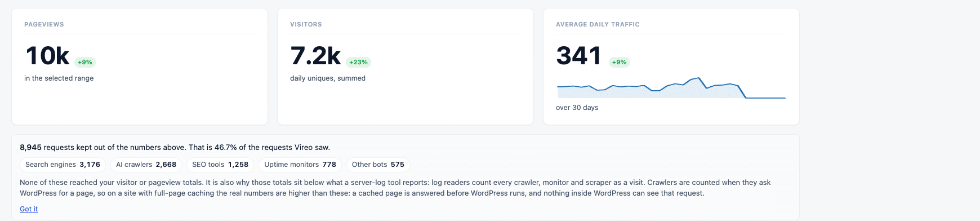This screenshot has height=221, width=980.
Task: Click the VISITORS card heading
Action: [x=306, y=24]
